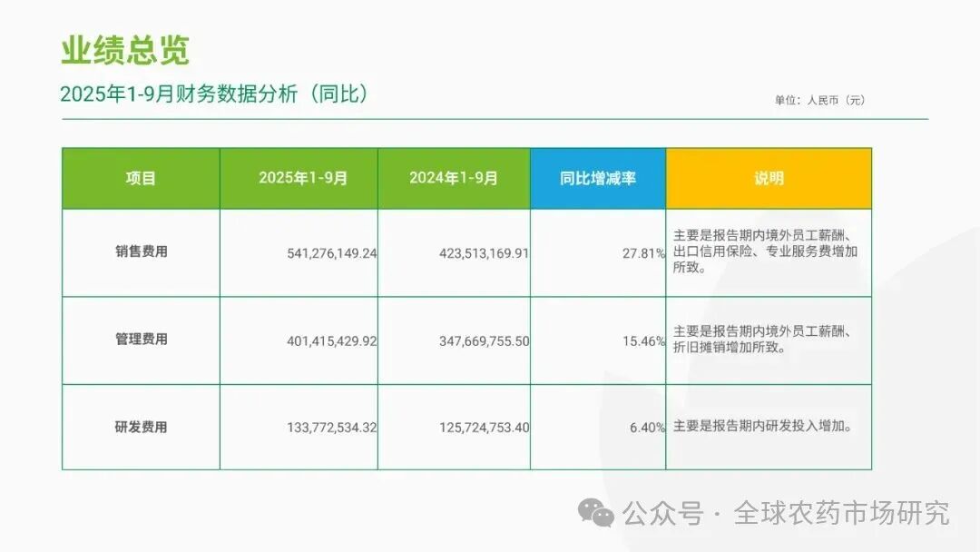980x552 pixels.
Task: Click the value 541,276,149.24
Action: point(332,253)
